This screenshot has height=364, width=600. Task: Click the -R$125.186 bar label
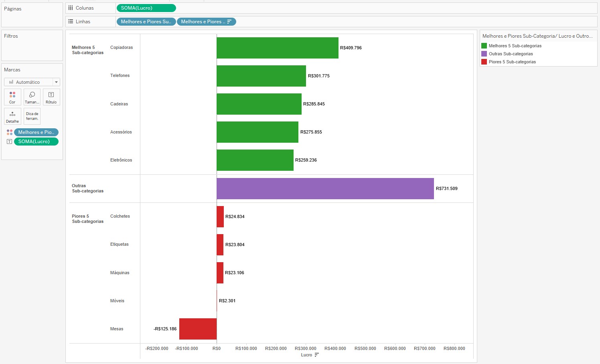click(165, 329)
